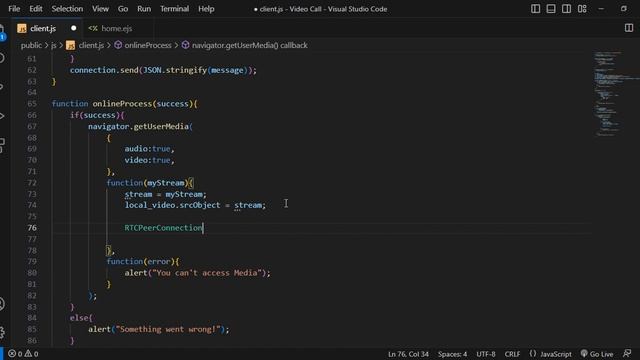This screenshot has height=360, width=640.
Task: Click 'function(myStream){' on line 72
Action: click(150, 183)
